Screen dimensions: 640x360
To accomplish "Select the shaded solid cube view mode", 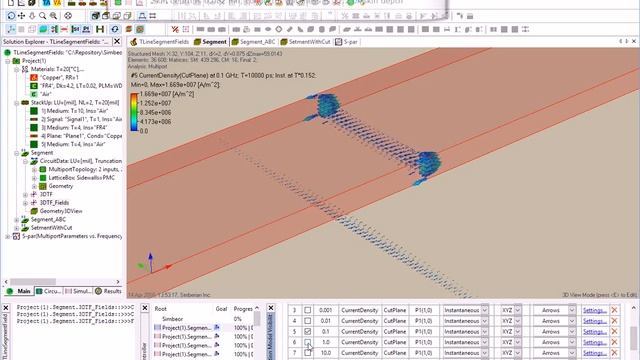I will pos(95,16).
